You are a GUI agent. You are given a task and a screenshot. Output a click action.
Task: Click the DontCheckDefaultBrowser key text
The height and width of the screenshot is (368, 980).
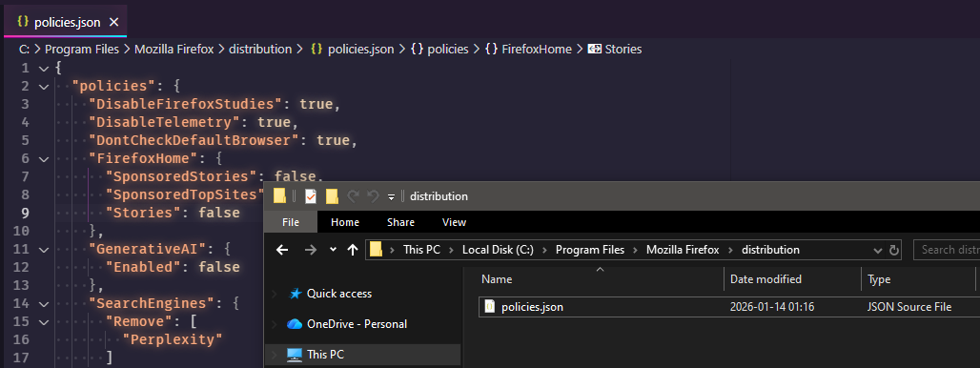point(194,140)
